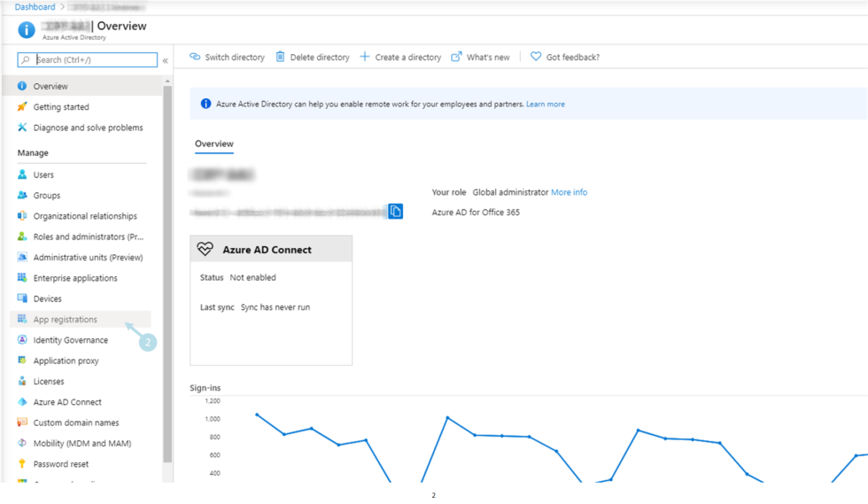Click the Roles and administrators icon

pos(22,236)
